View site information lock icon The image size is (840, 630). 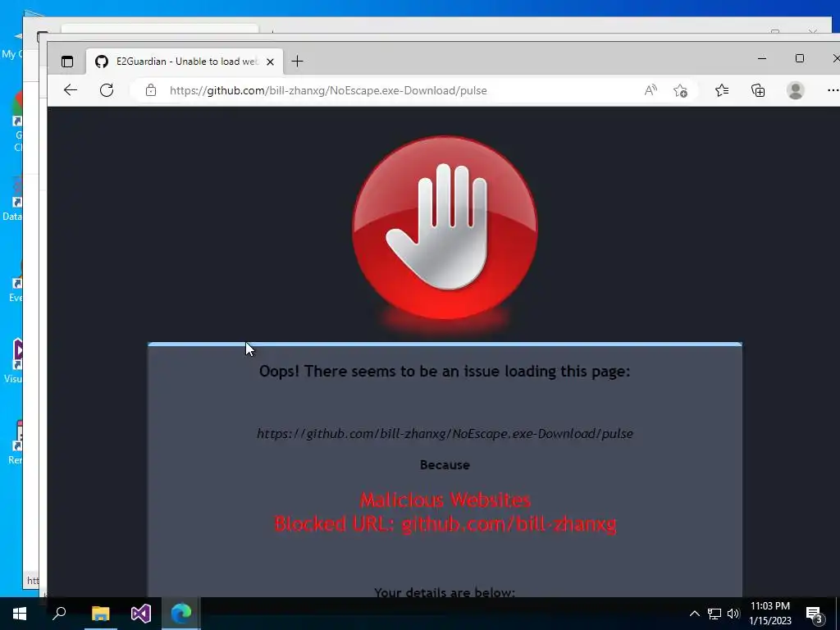[x=151, y=90]
